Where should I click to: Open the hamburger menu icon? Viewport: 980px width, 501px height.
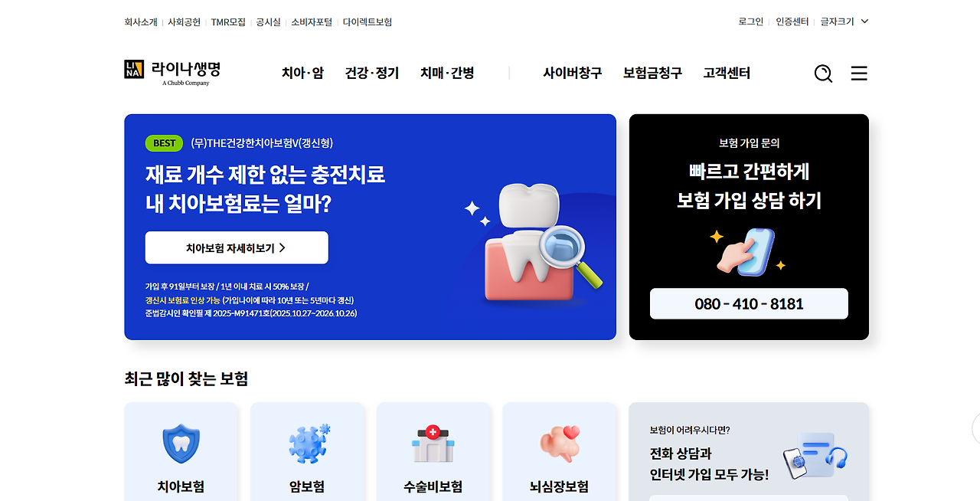(x=859, y=74)
